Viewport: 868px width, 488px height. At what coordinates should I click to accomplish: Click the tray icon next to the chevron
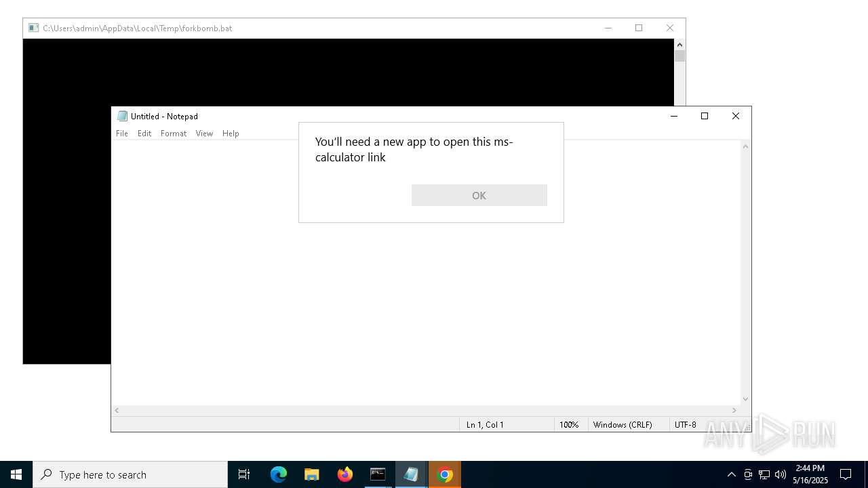[748, 474]
